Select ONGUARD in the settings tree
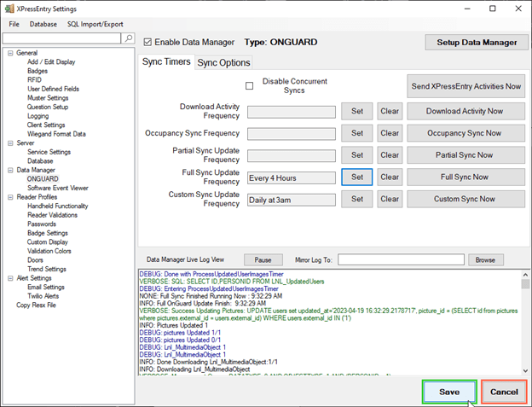The image size is (532, 407). [x=43, y=178]
